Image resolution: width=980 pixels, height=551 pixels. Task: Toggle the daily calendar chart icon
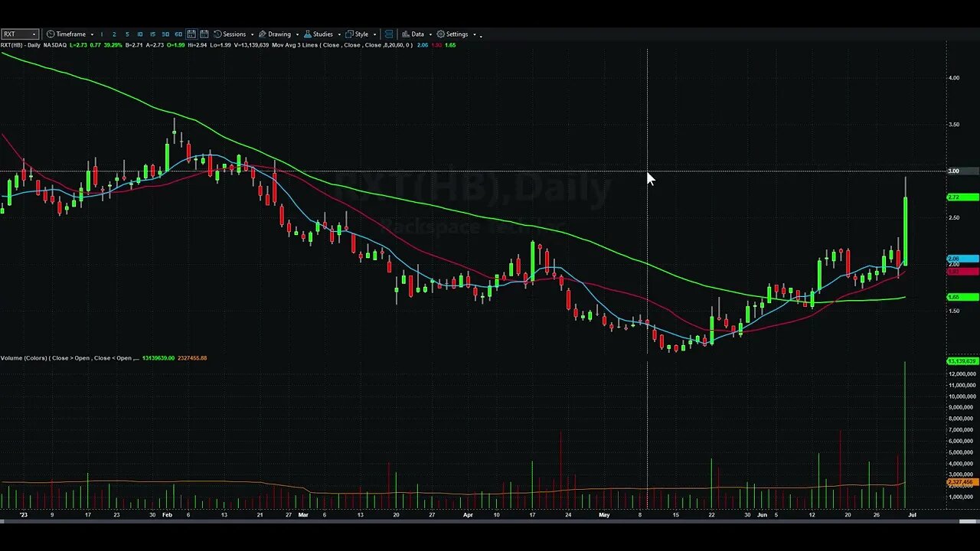coord(191,34)
